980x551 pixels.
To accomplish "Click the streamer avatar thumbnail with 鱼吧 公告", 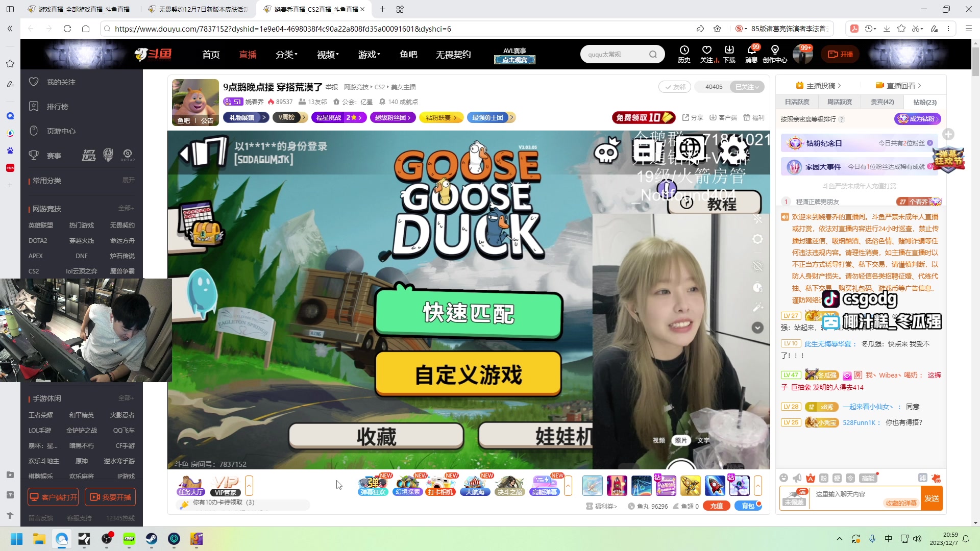I will (x=195, y=103).
